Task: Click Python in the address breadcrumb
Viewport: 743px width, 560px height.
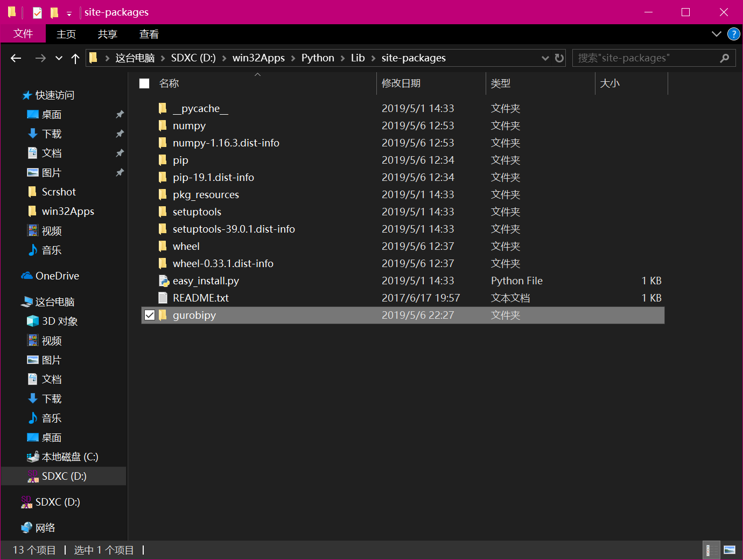Action: [318, 58]
